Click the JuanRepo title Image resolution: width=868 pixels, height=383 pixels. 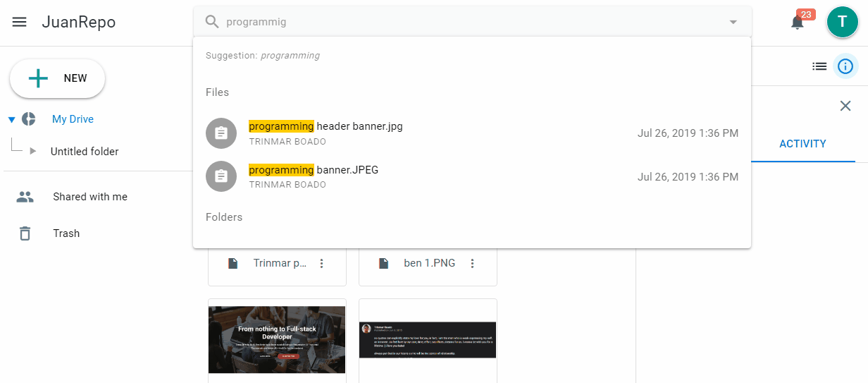click(78, 22)
